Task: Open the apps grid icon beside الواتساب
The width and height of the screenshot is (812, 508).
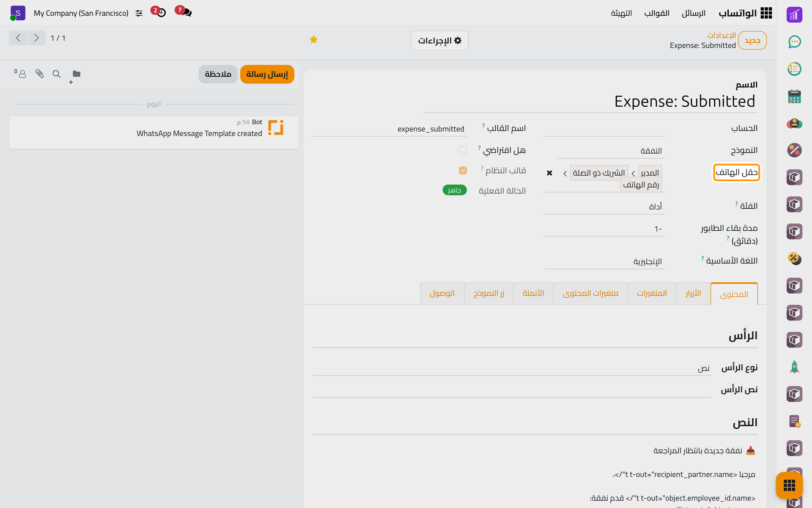Action: 766,13
